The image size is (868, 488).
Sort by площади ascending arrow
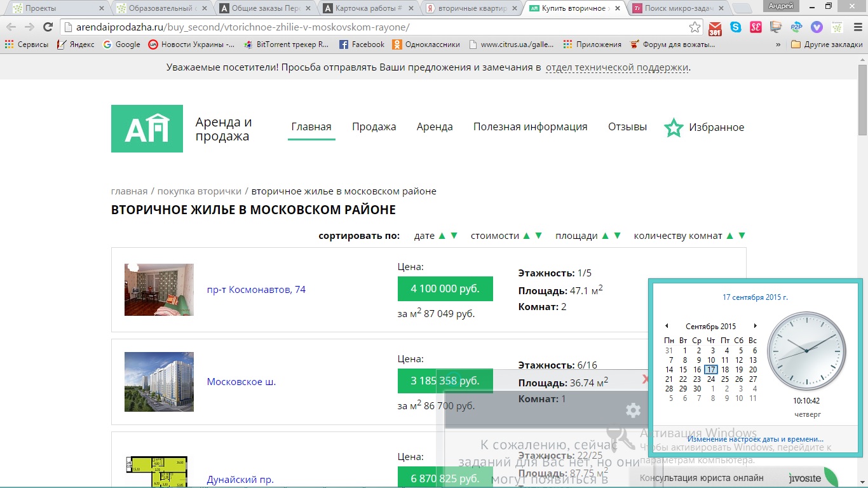(605, 236)
